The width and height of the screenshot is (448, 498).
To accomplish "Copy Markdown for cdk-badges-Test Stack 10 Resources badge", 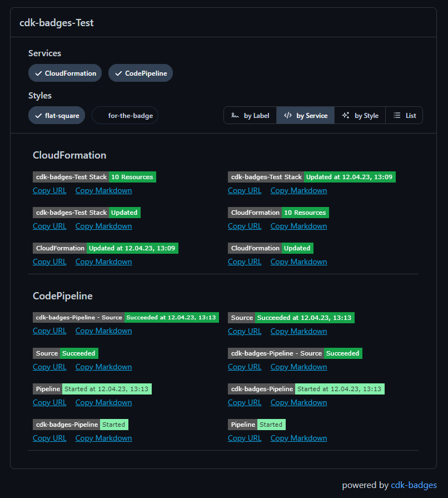I will [x=103, y=190].
